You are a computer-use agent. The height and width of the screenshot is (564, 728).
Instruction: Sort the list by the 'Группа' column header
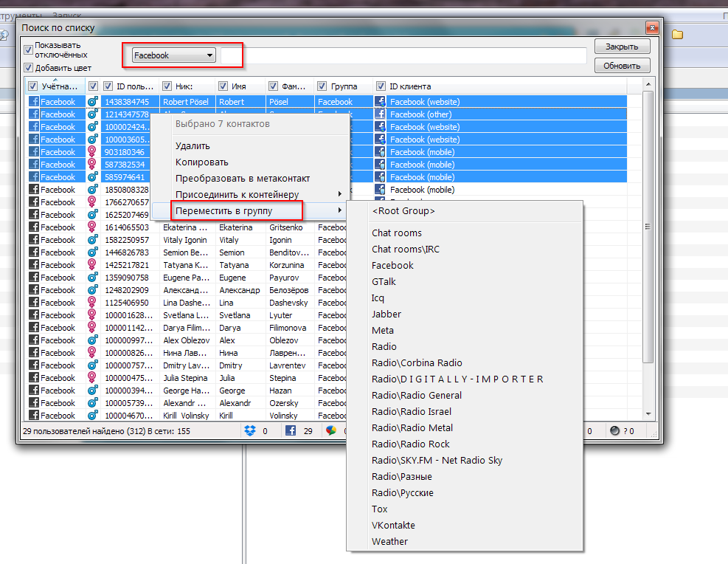coord(344,86)
